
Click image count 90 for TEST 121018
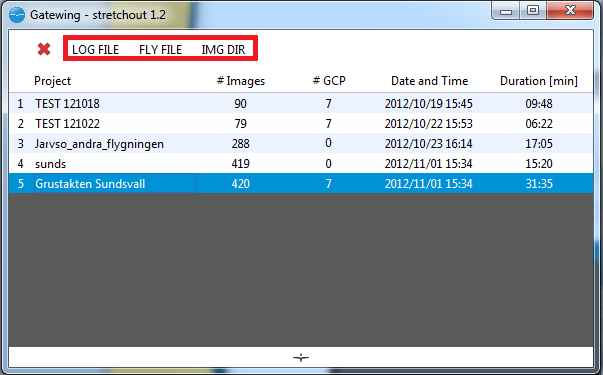click(240, 103)
